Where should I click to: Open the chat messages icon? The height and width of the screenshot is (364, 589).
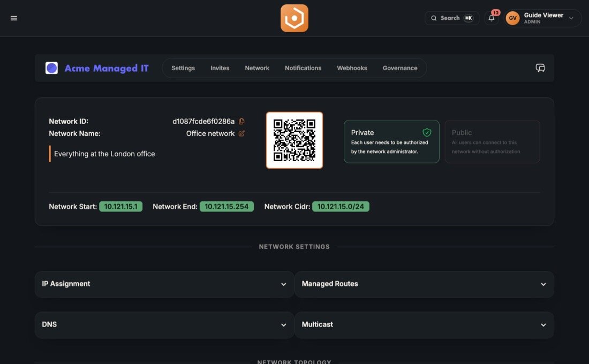540,68
